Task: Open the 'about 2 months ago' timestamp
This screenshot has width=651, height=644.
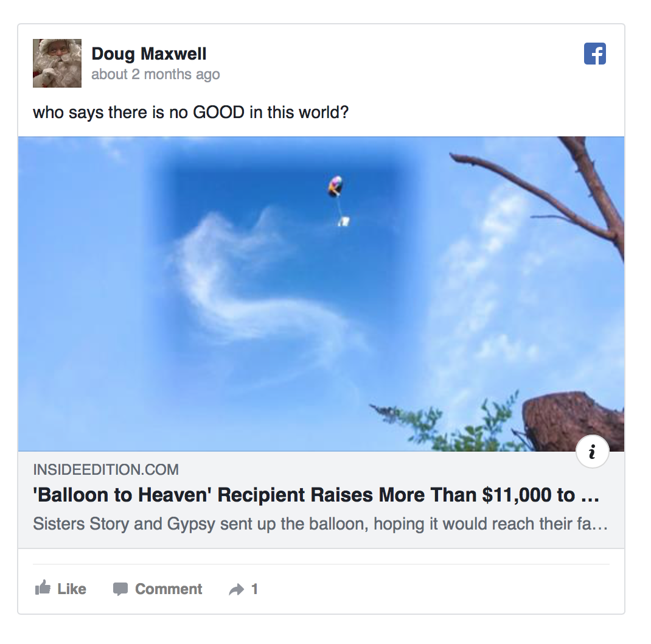Action: click(x=155, y=74)
